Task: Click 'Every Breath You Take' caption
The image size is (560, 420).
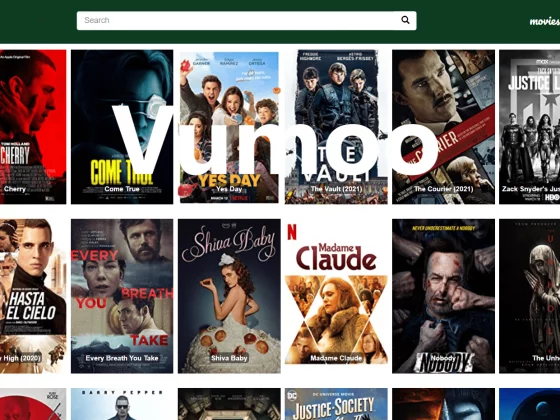Action: click(122, 358)
